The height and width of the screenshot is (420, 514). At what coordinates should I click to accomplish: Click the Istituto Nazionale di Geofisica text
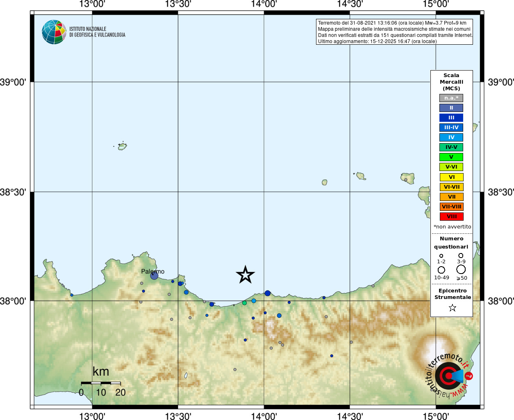(97, 32)
